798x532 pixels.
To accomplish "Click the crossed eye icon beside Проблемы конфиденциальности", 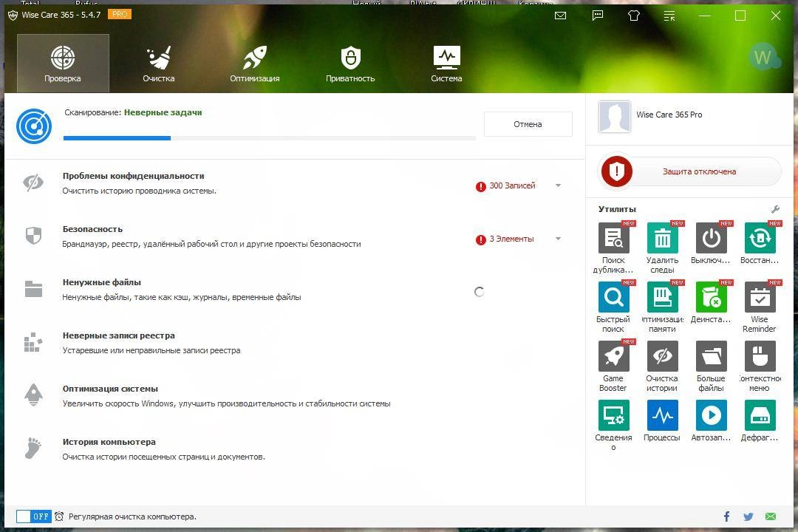I will pyautogui.click(x=33, y=183).
